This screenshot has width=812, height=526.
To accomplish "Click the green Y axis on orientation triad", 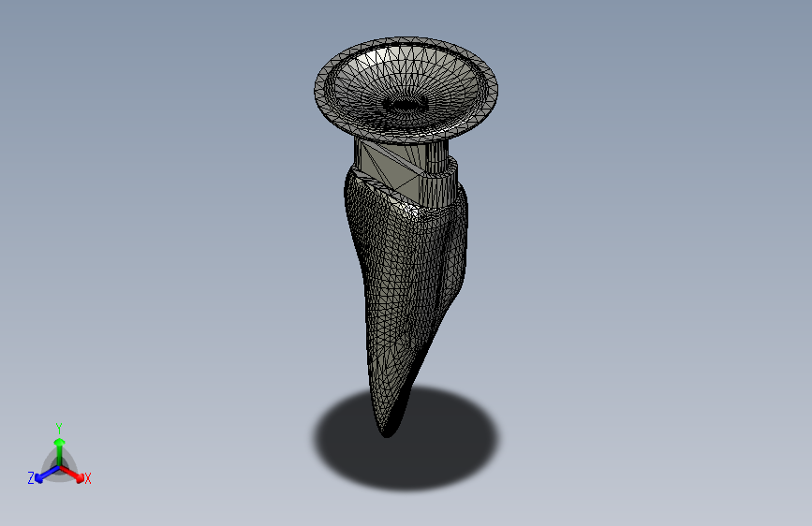I will [60, 451].
